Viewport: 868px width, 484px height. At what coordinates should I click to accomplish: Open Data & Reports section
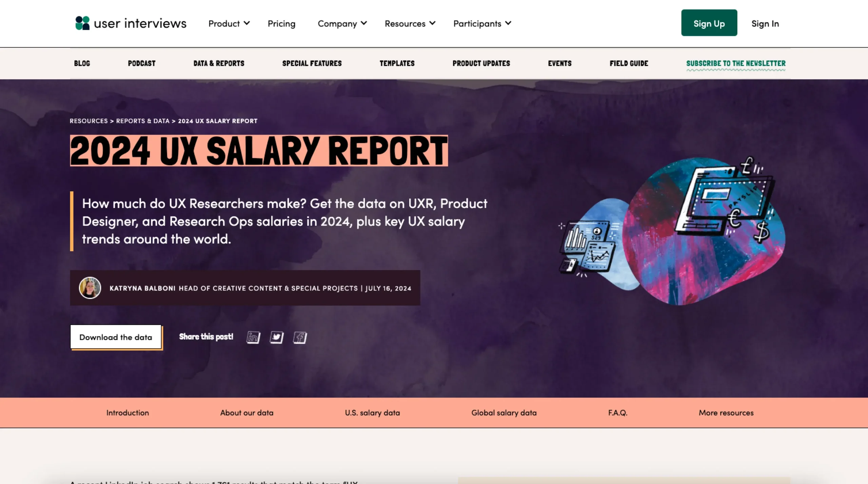click(219, 63)
